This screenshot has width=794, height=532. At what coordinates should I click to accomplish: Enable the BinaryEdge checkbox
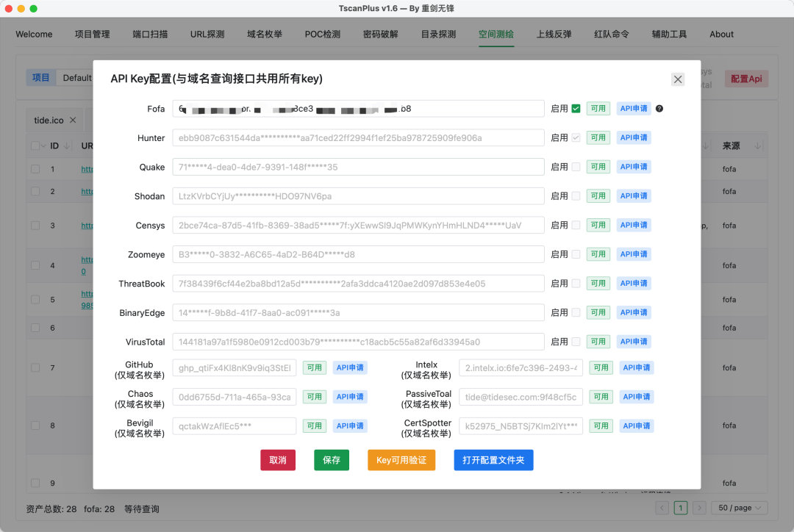point(576,313)
